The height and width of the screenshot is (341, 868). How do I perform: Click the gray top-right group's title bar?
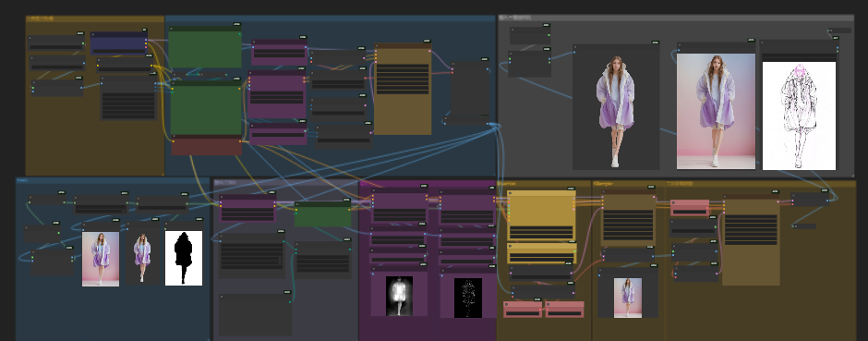pyautogui.click(x=676, y=18)
